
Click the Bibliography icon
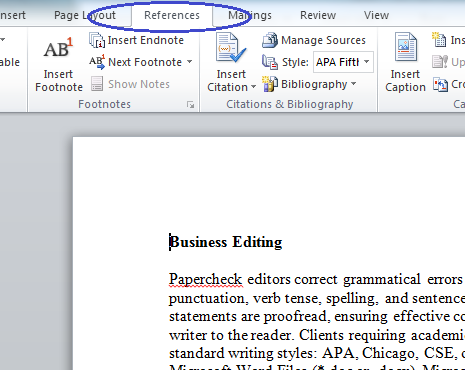tap(269, 84)
